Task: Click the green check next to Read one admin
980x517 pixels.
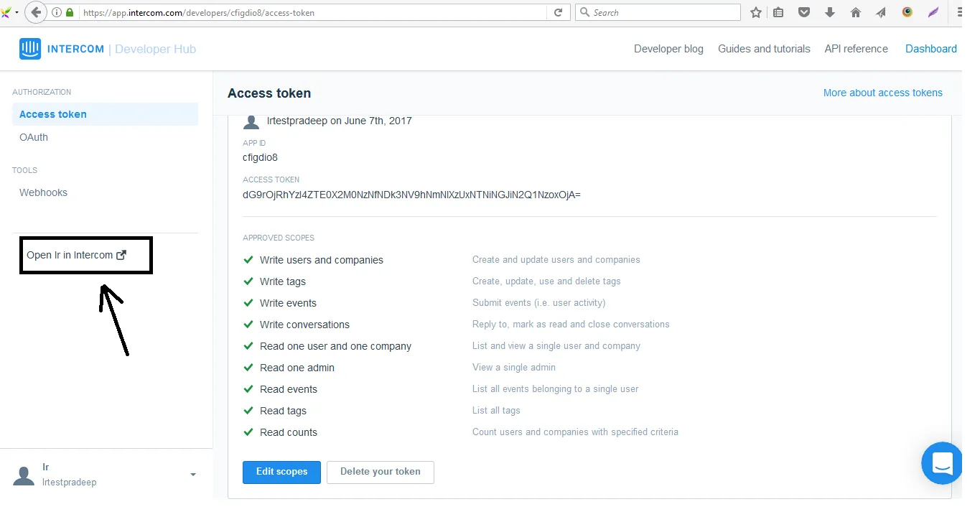Action: point(248,367)
